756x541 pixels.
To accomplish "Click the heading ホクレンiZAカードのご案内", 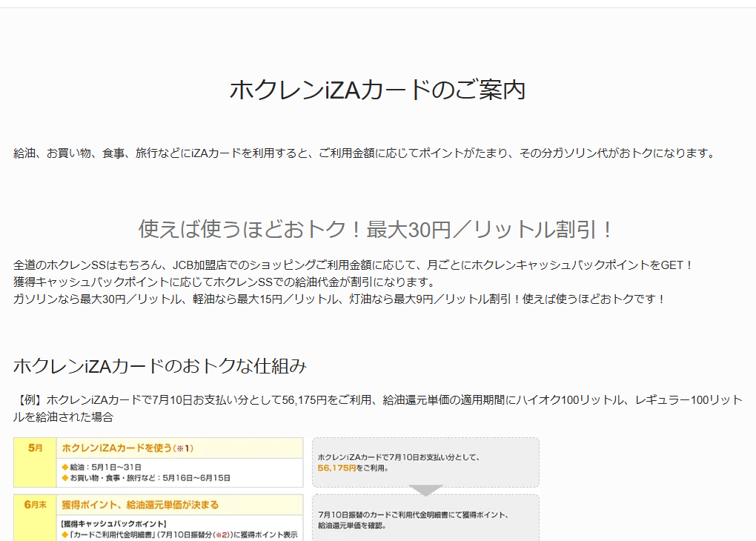I will [377, 90].
